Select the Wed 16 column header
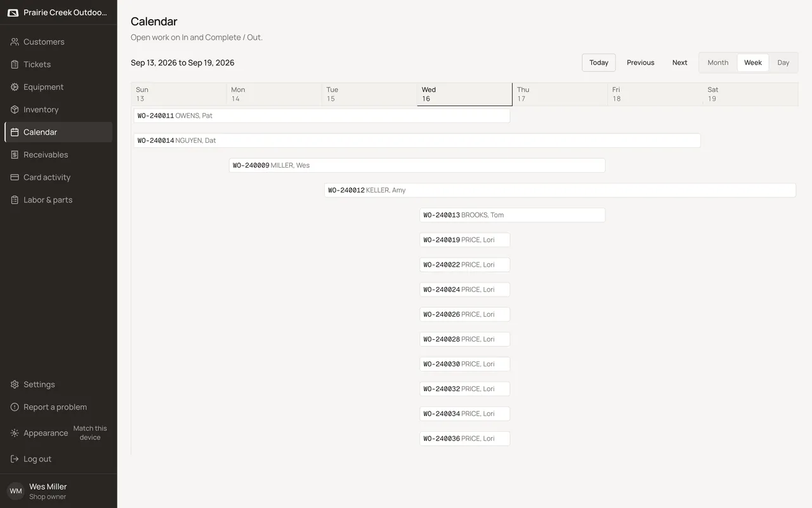The width and height of the screenshot is (812, 508). tap(465, 94)
